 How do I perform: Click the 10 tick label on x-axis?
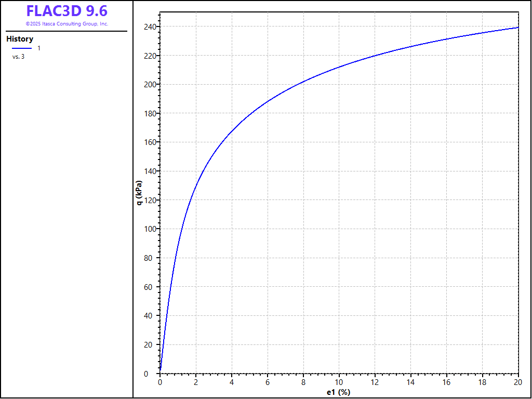tap(339, 383)
